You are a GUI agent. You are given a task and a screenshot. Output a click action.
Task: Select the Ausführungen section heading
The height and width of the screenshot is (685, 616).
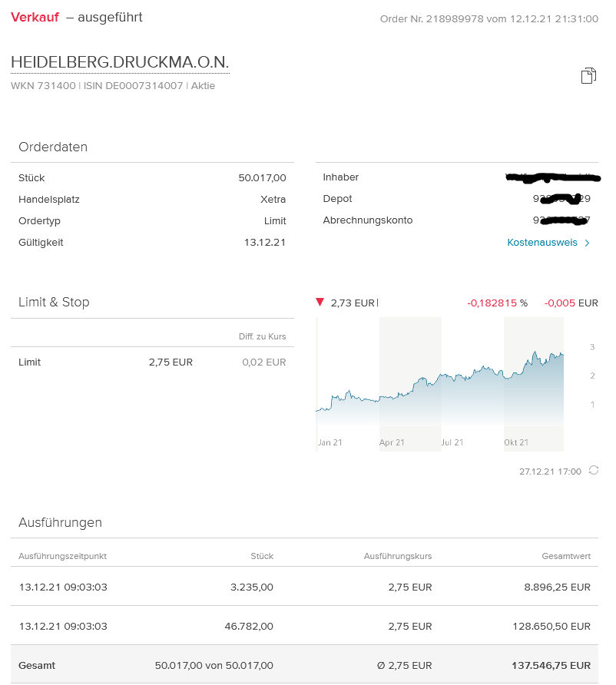tap(61, 522)
